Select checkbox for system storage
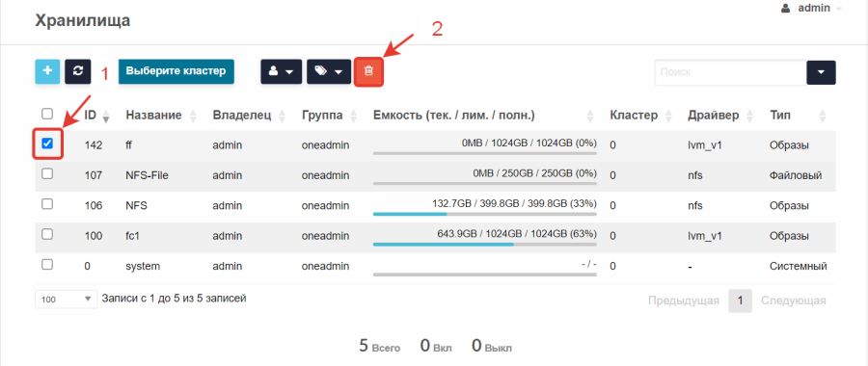Viewport: 868px width, 366px height. click(x=47, y=264)
